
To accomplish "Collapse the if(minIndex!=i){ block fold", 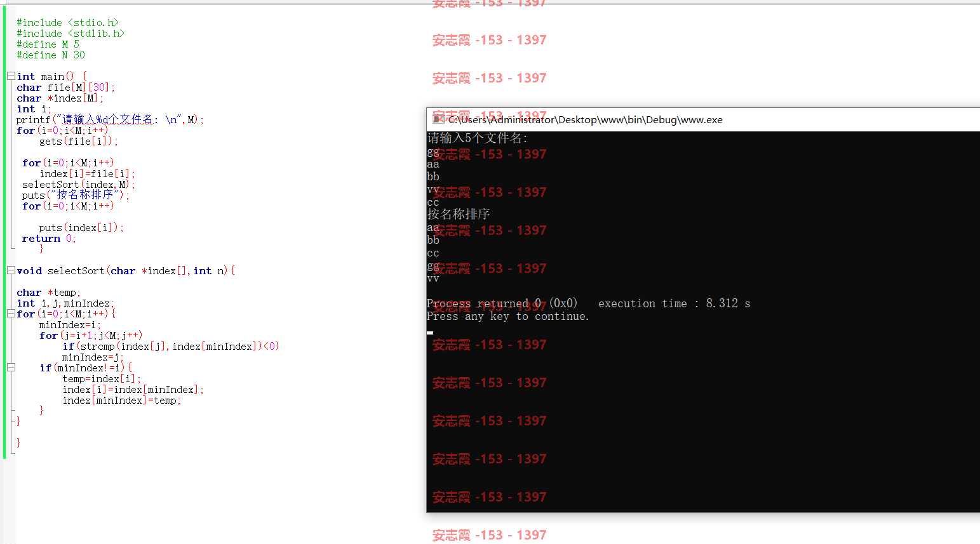I will pyautogui.click(x=11, y=368).
